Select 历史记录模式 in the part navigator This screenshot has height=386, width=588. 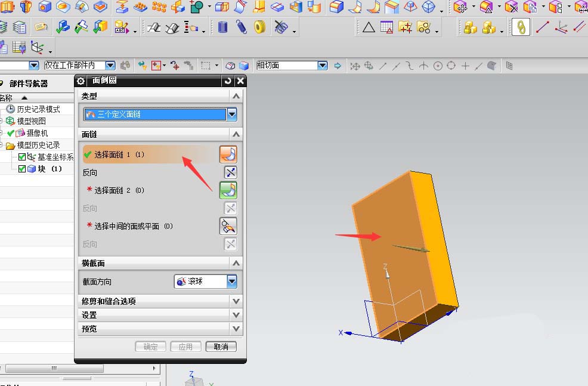click(x=38, y=109)
